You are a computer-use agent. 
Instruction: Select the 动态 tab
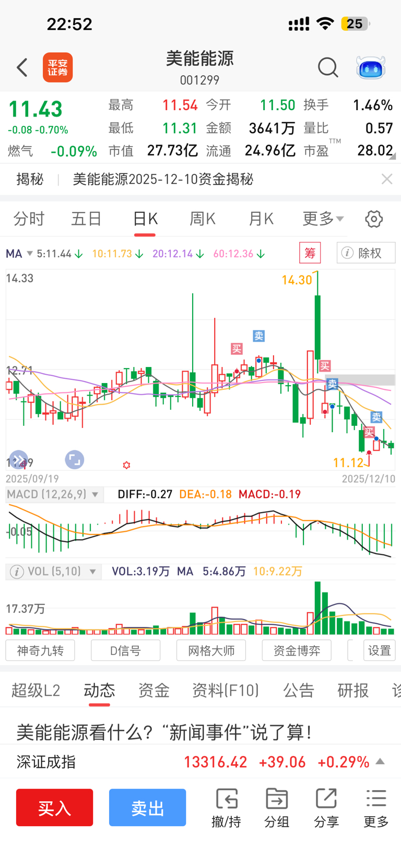99,691
